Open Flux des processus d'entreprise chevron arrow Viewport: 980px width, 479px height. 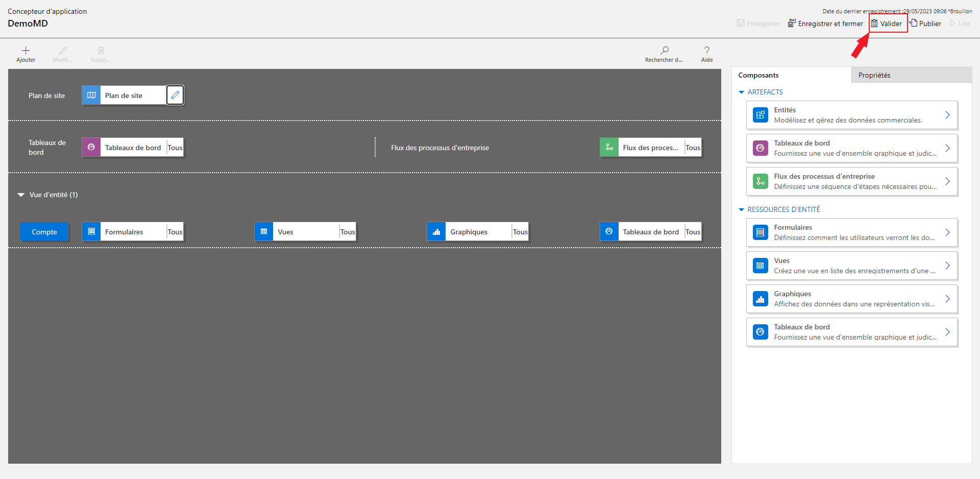[x=947, y=181]
